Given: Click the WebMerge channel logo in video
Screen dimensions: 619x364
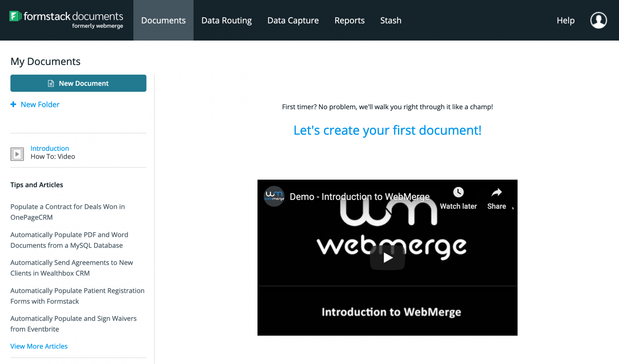Looking at the screenshot, I should click(274, 196).
